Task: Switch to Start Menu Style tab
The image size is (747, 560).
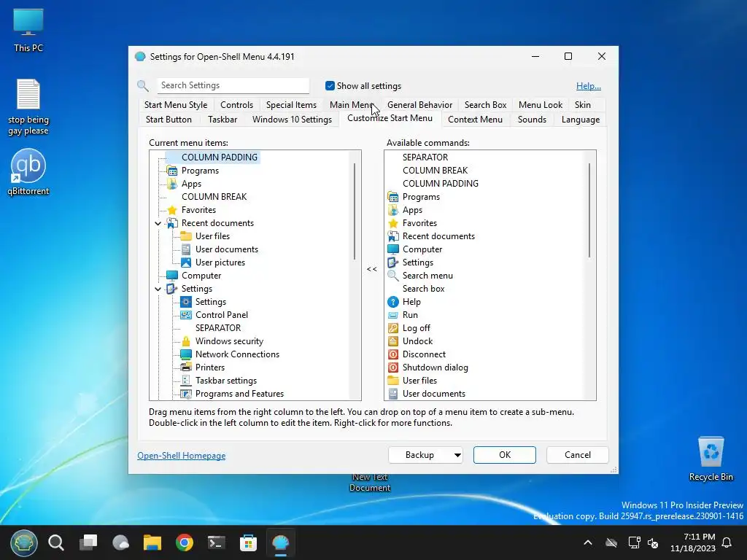Action: tap(176, 105)
